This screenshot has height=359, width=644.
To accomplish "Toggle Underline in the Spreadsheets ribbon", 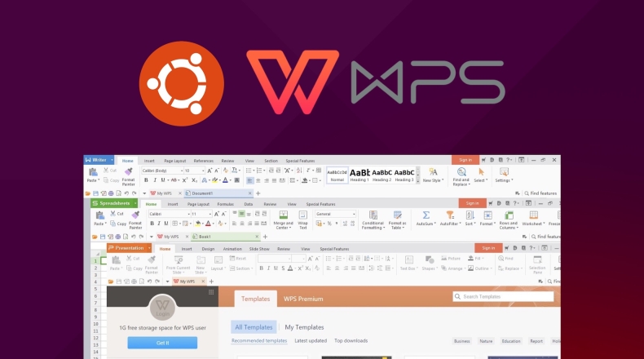I will coord(166,223).
